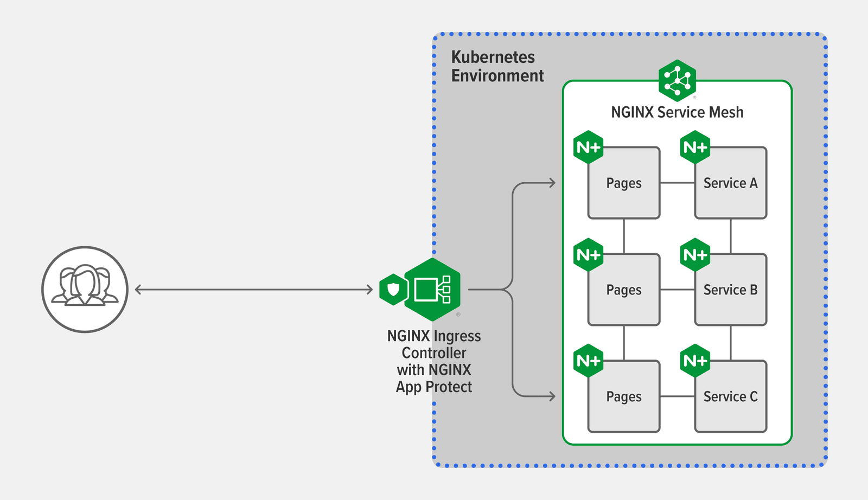Viewport: 868px width, 500px height.
Task: Select the Service C box
Action: [730, 396]
